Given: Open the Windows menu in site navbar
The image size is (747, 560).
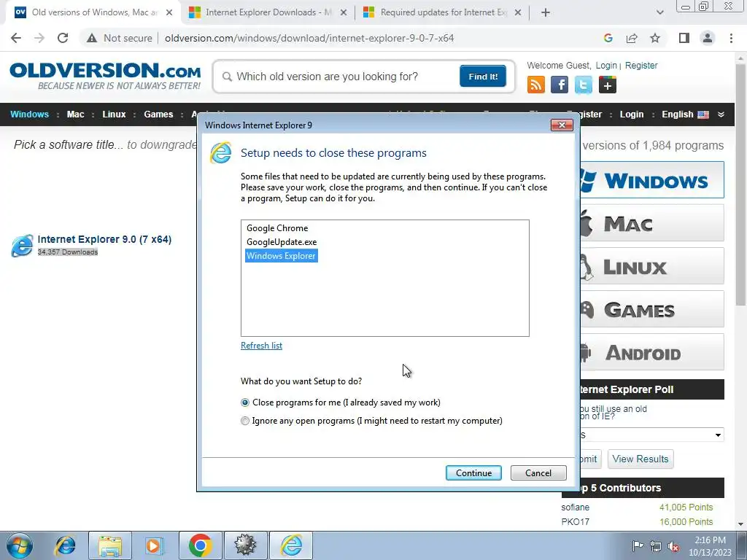Looking at the screenshot, I should [x=29, y=114].
